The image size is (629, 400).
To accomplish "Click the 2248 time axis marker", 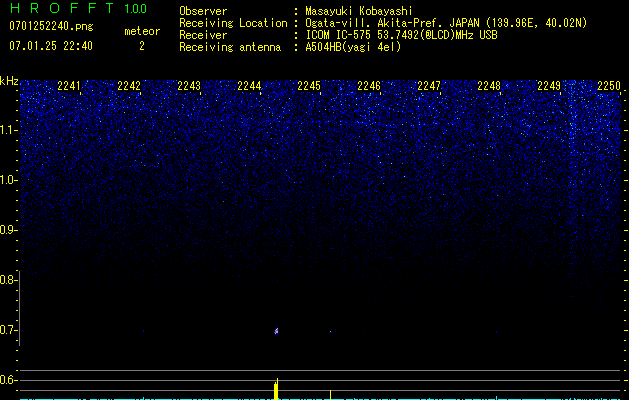I will 489,86.
